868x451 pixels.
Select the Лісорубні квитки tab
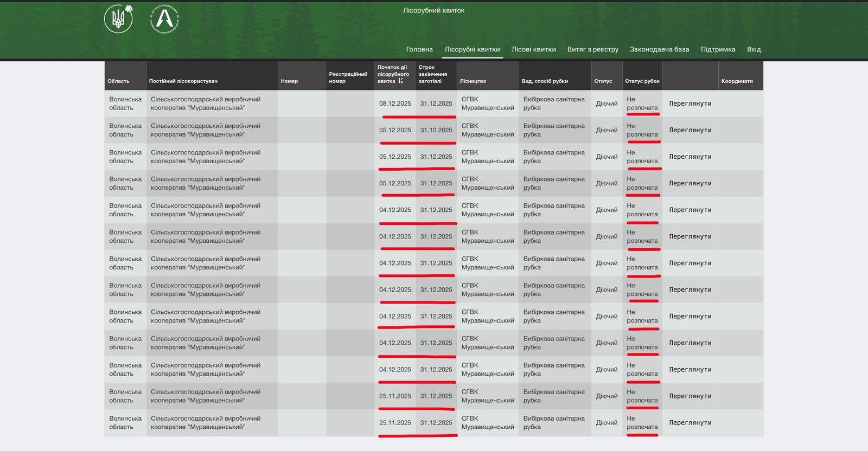(472, 49)
